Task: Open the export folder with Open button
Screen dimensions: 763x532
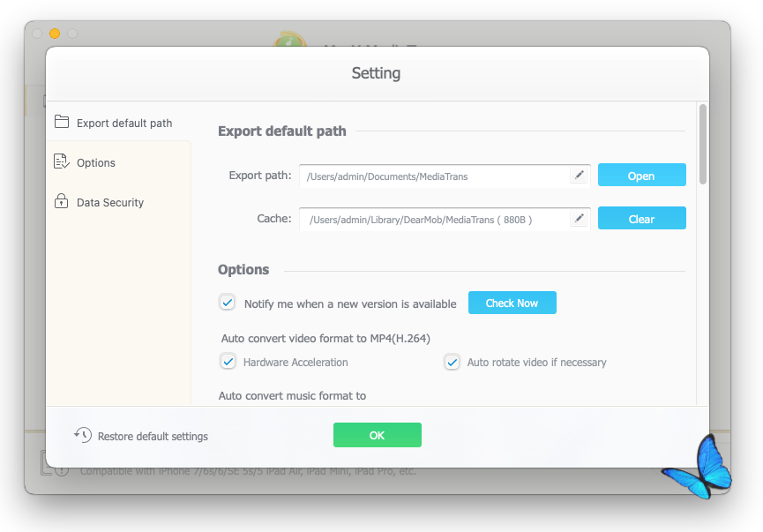Action: click(x=642, y=176)
